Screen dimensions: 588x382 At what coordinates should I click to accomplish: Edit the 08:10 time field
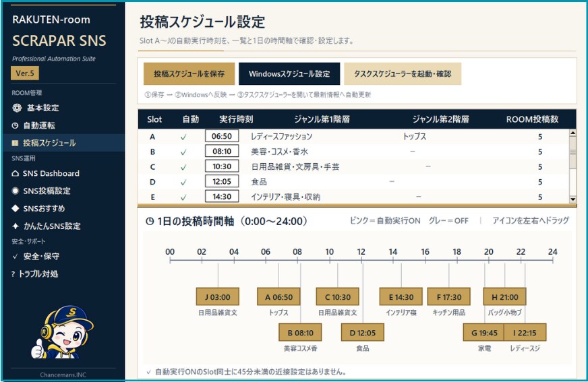[x=222, y=152]
